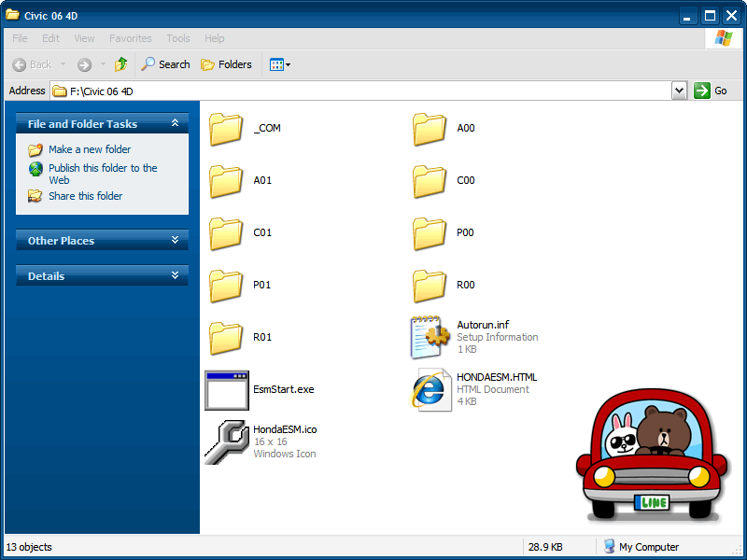Select the P01 folder icon
747x560 pixels.
226,286
